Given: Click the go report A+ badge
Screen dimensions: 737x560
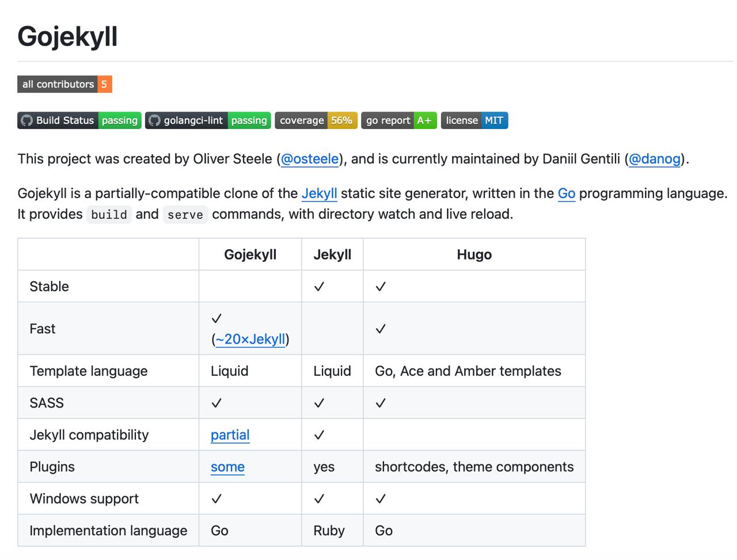Looking at the screenshot, I should (x=399, y=120).
